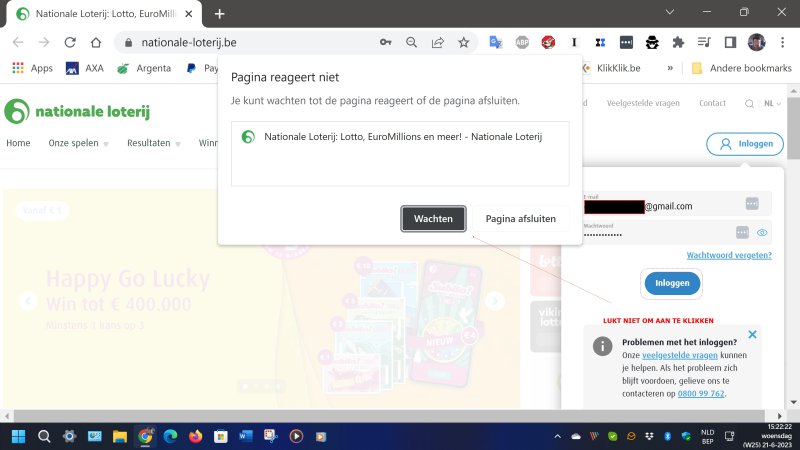This screenshot has width=800, height=450.
Task: Open the extensions puzzle piece icon
Action: coord(678,43)
